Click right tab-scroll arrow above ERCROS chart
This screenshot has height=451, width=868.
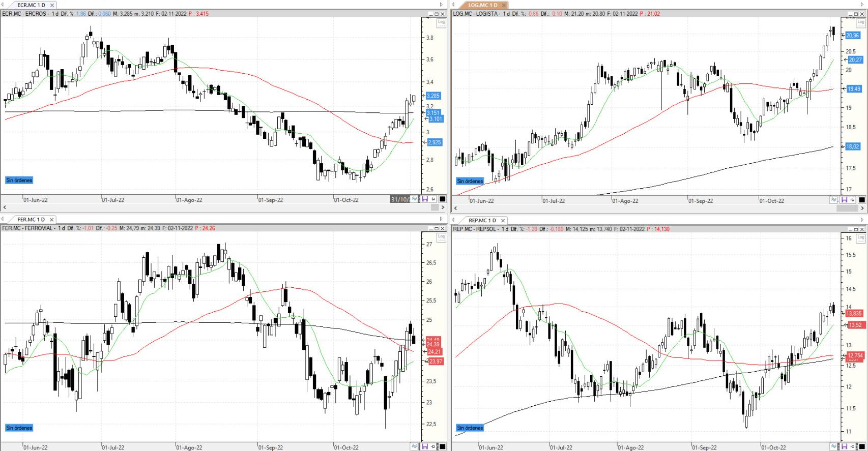tap(442, 5)
